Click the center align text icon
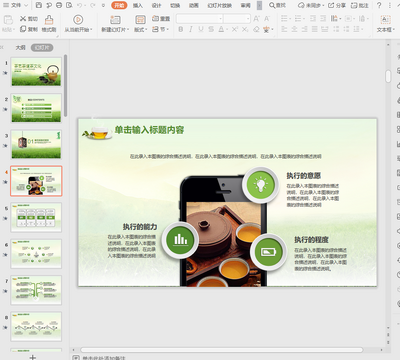The height and width of the screenshot is (360, 400). pyautogui.click(x=295, y=29)
